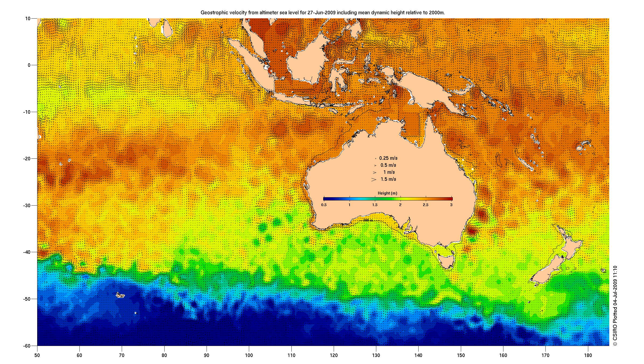Viewport: 644px width, 364px height.
Task: Click latitude axis label "-30"
Action: tap(27, 206)
